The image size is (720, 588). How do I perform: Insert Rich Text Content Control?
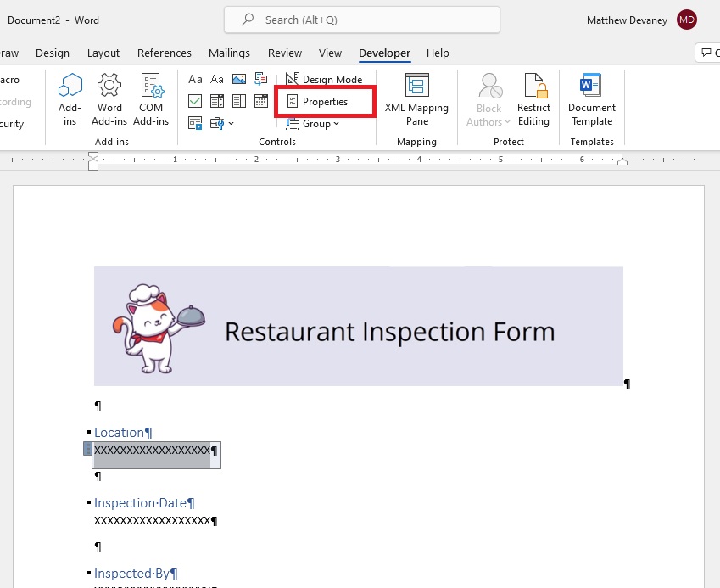[x=195, y=79]
